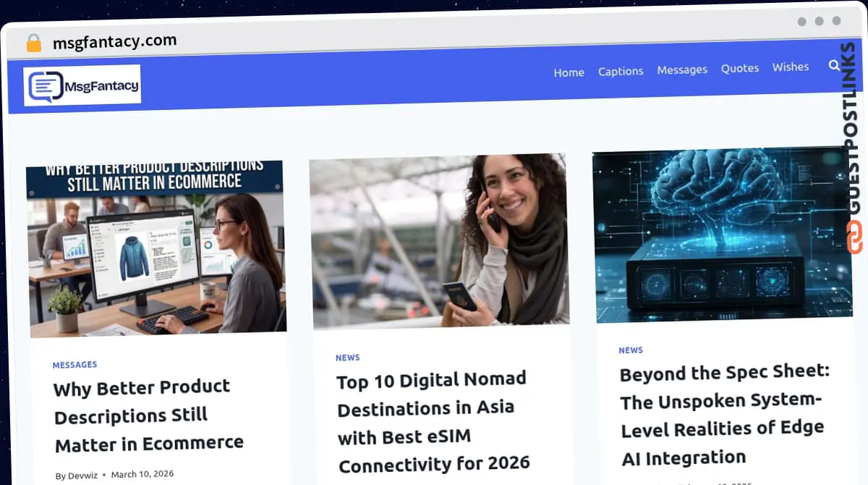
Task: Open author link Devwiz
Action: click(x=82, y=476)
